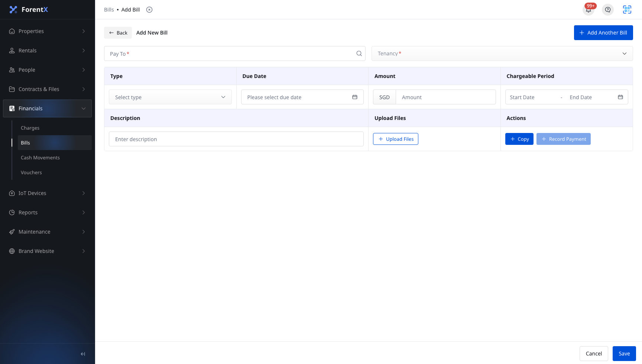Viewport: 642px width, 364px height.
Task: Focus the Amount input field
Action: point(446,97)
